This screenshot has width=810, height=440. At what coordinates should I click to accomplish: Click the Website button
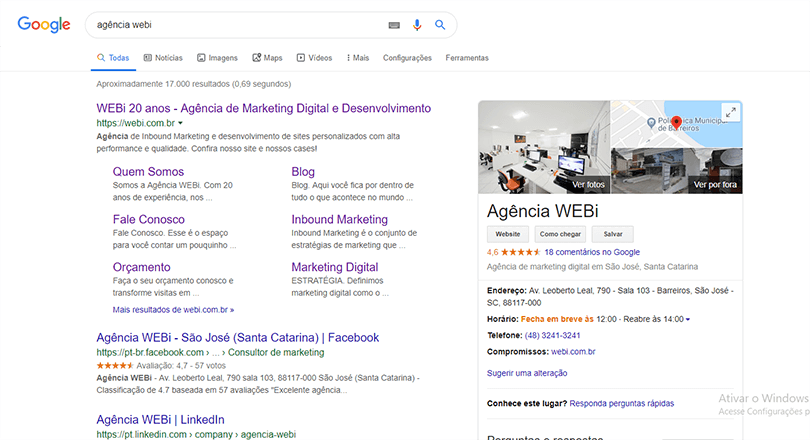click(x=508, y=234)
